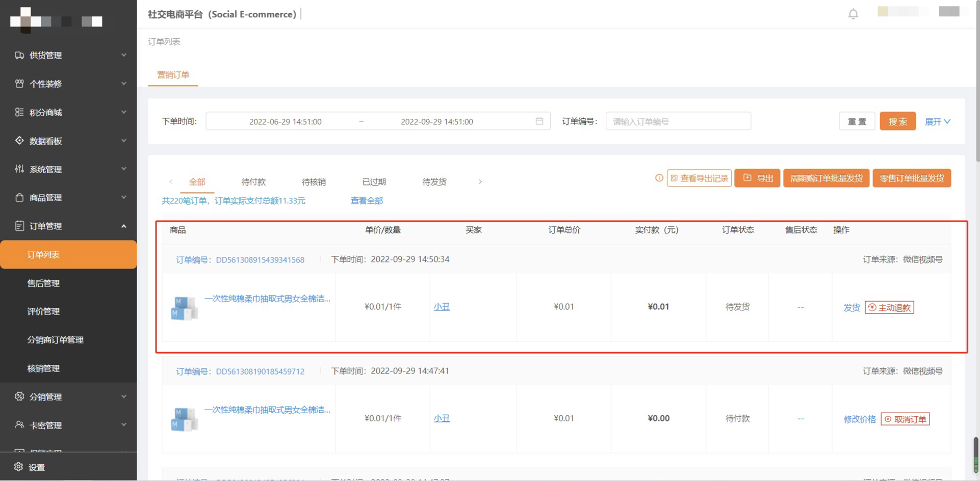Select the 待付款 status tab
Image resolution: width=980 pixels, height=481 pixels.
[x=253, y=182]
